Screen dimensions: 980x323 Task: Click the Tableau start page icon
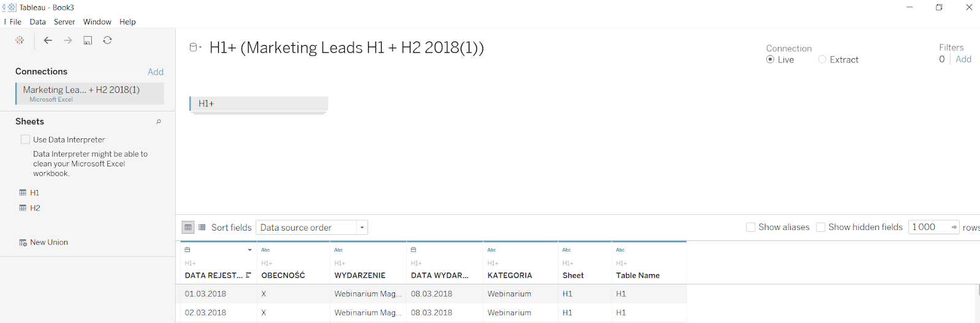pyautogui.click(x=20, y=40)
